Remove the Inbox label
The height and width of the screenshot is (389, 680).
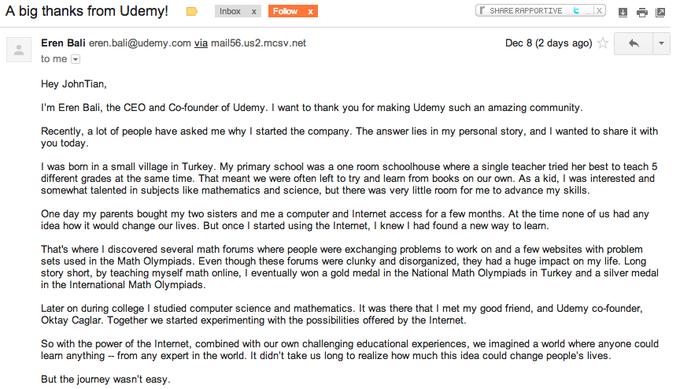coord(254,12)
